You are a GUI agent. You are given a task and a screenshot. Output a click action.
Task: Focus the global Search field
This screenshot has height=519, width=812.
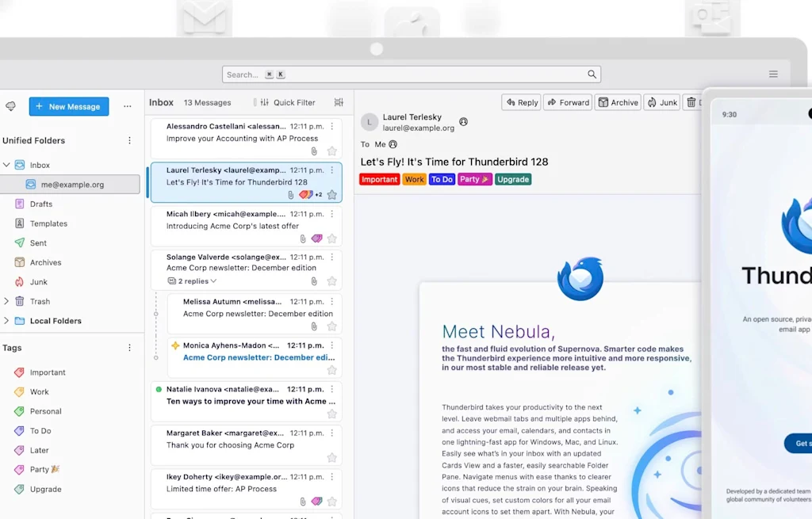(x=412, y=74)
